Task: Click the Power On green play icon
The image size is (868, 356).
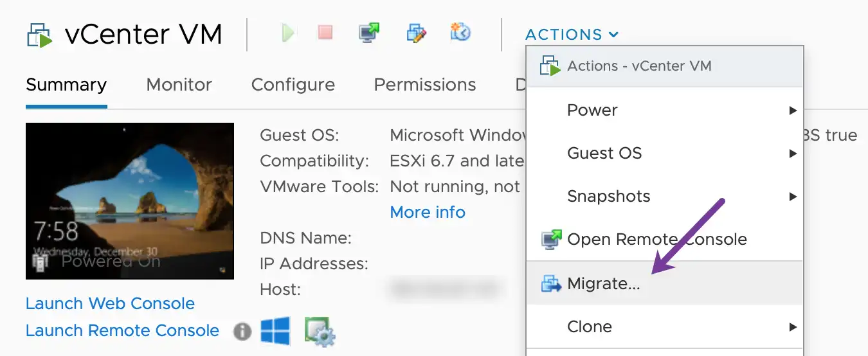Action: (288, 33)
